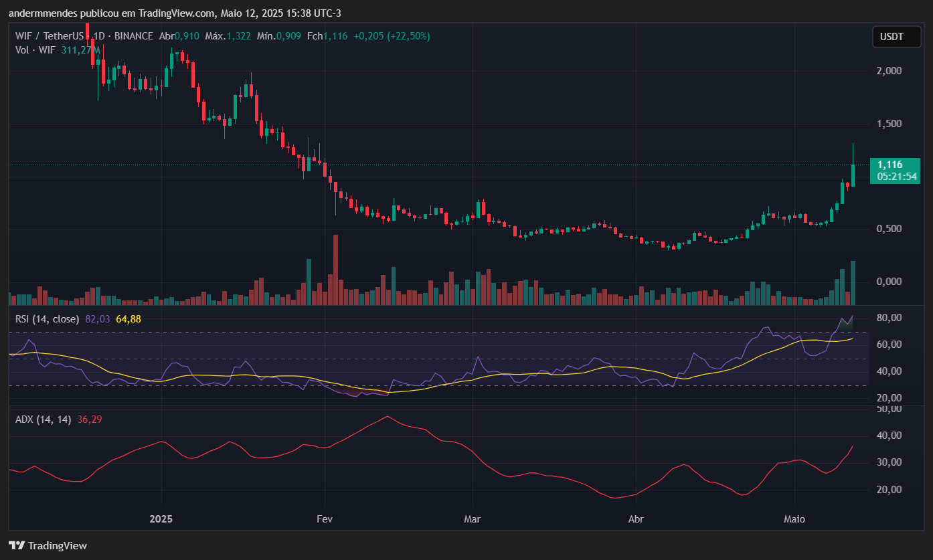Select the red ADX value 36,29

click(x=90, y=419)
